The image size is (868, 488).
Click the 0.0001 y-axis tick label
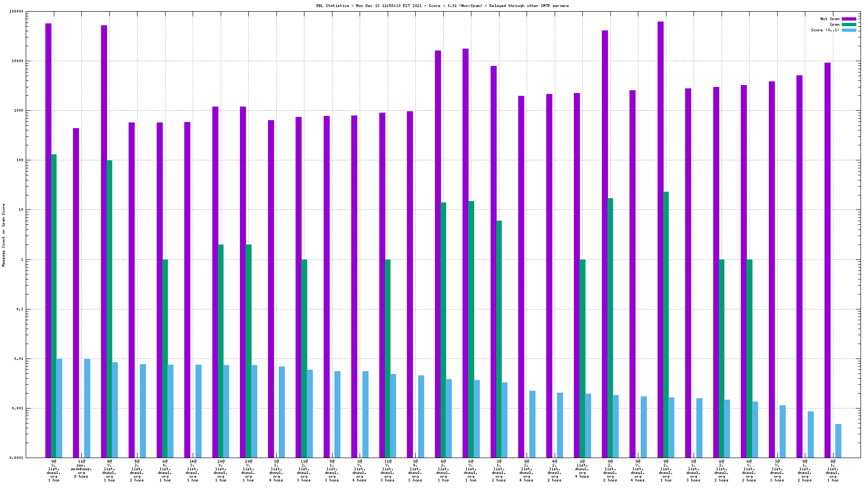point(18,458)
